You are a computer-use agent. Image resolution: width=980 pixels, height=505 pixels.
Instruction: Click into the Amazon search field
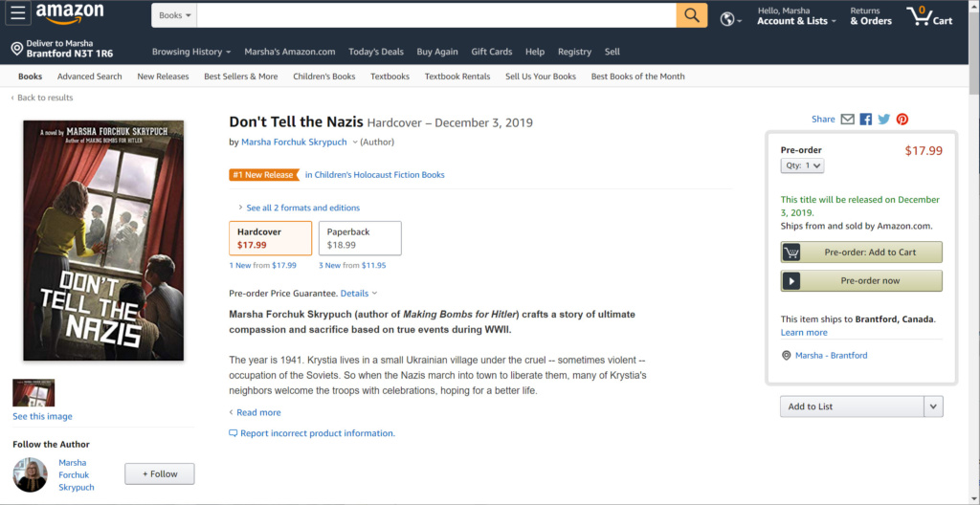point(436,15)
